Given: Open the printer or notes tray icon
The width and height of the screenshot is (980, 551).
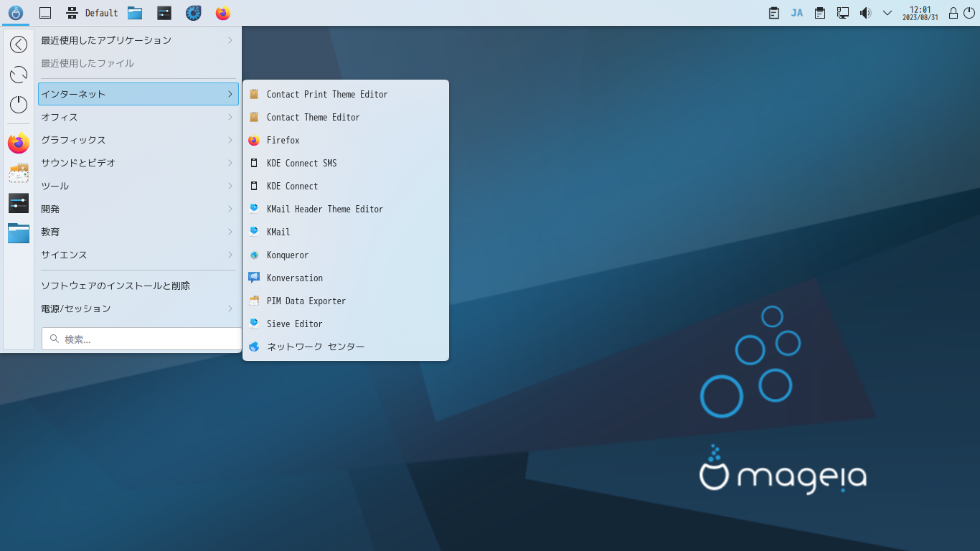Looking at the screenshot, I should click(820, 13).
